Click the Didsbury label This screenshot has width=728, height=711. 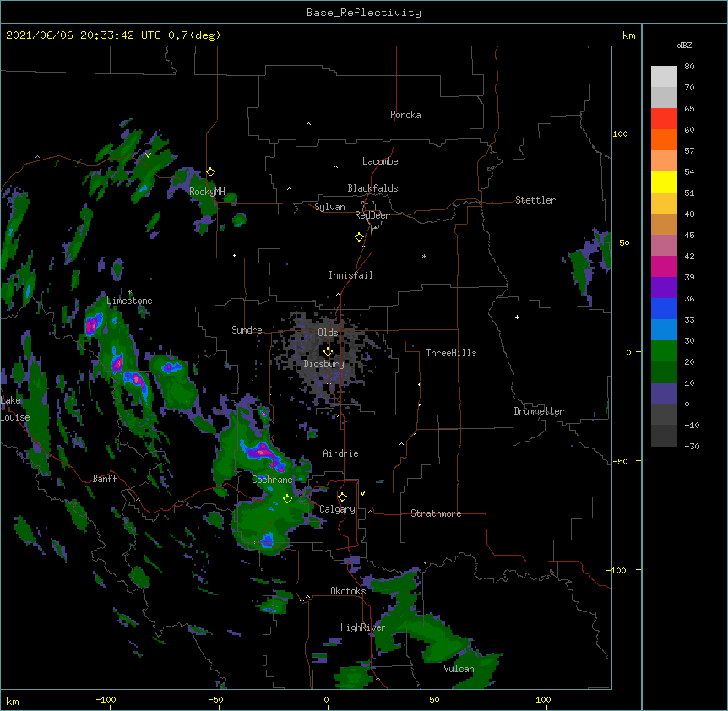click(x=323, y=364)
